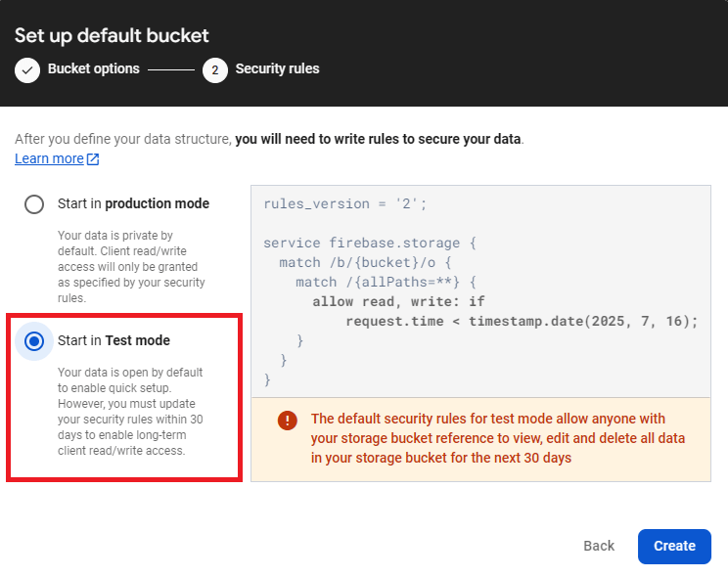
Task: Click the 'allow read, write: if' rule line
Action: pyautogui.click(x=398, y=301)
